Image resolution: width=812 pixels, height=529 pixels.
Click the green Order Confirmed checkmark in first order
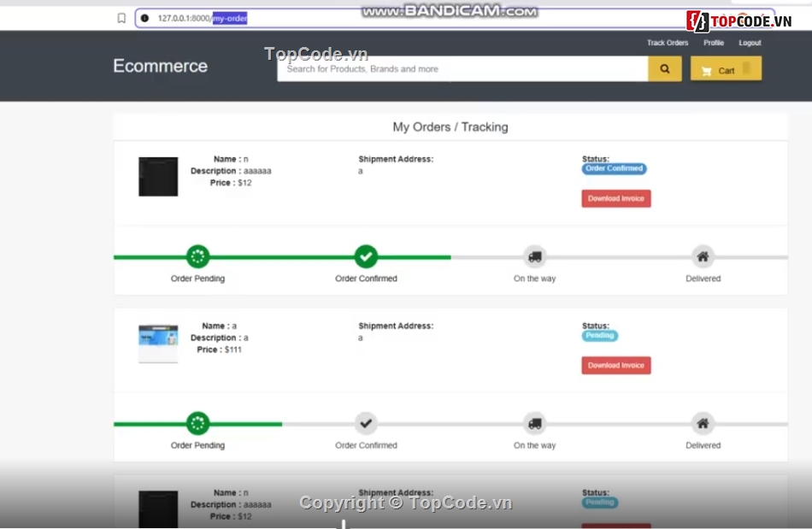366,256
